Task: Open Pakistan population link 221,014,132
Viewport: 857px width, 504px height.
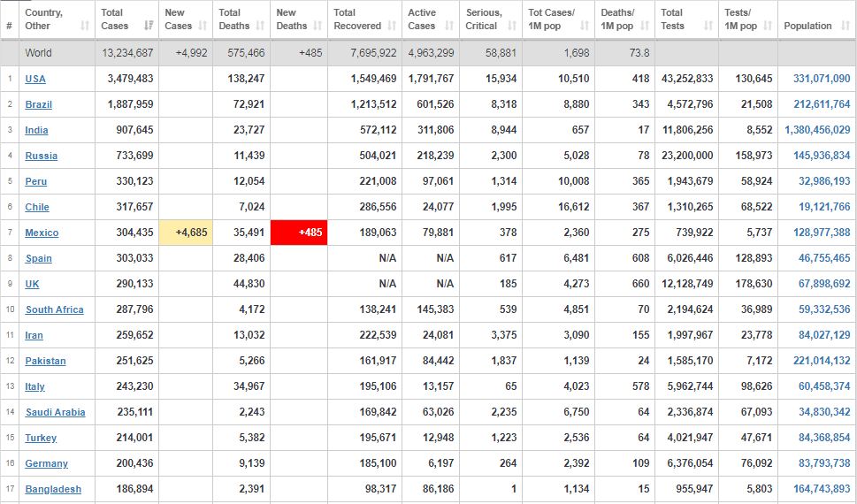Action: [x=822, y=362]
